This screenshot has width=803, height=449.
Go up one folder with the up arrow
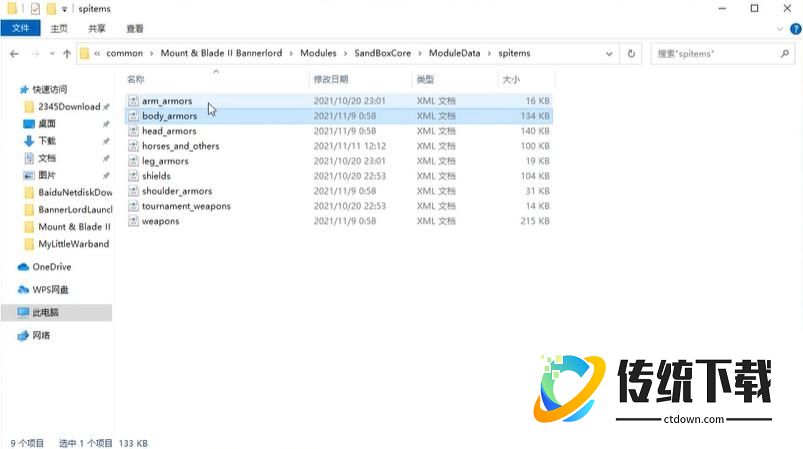[x=66, y=53]
